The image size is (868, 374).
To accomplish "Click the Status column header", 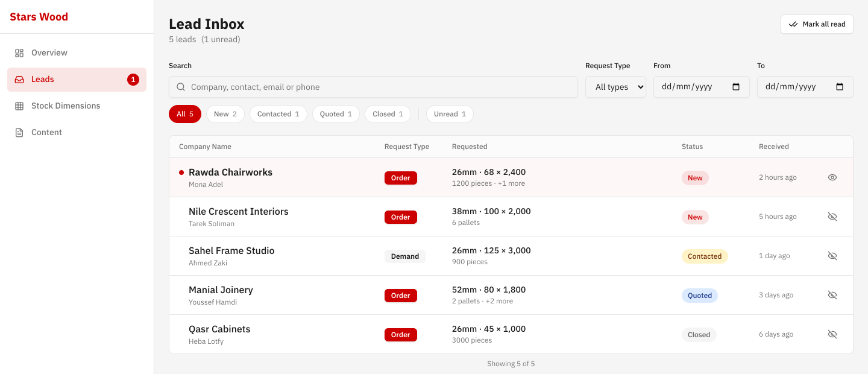I will tap(692, 147).
